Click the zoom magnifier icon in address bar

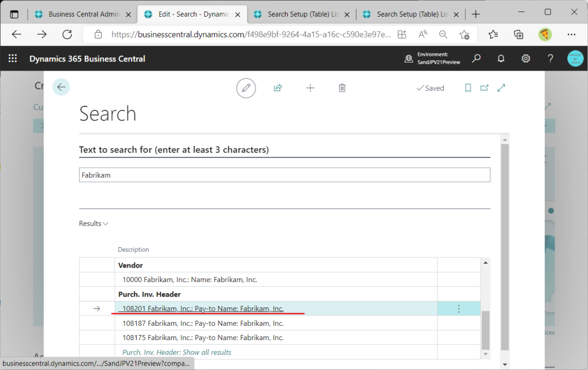pyautogui.click(x=443, y=34)
